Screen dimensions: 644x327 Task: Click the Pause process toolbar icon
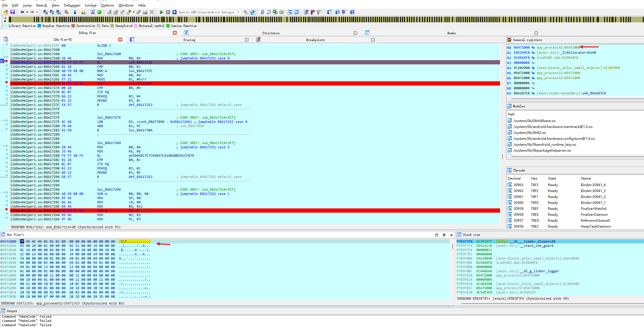(168, 12)
